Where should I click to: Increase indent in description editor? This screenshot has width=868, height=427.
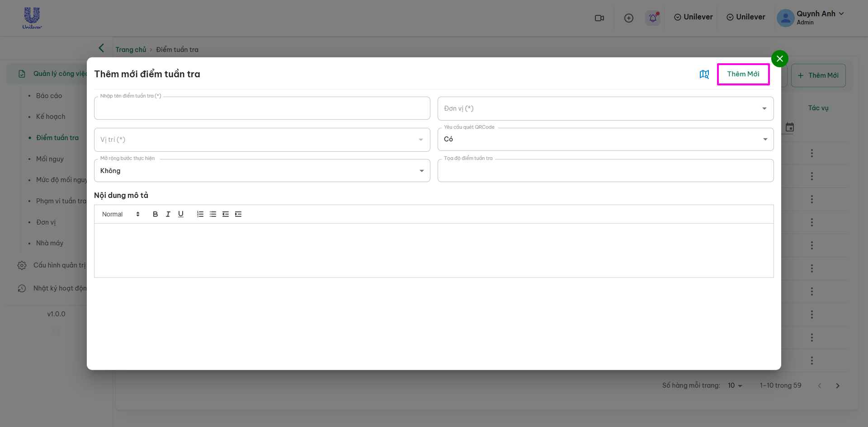[x=238, y=214]
